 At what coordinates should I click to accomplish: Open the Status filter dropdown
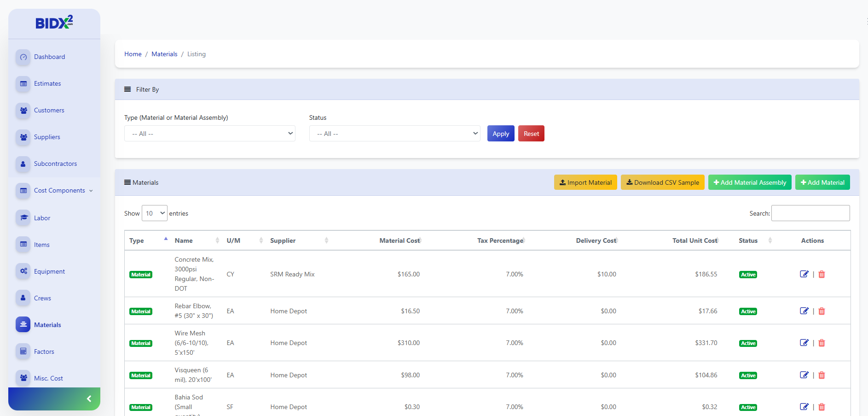point(394,133)
